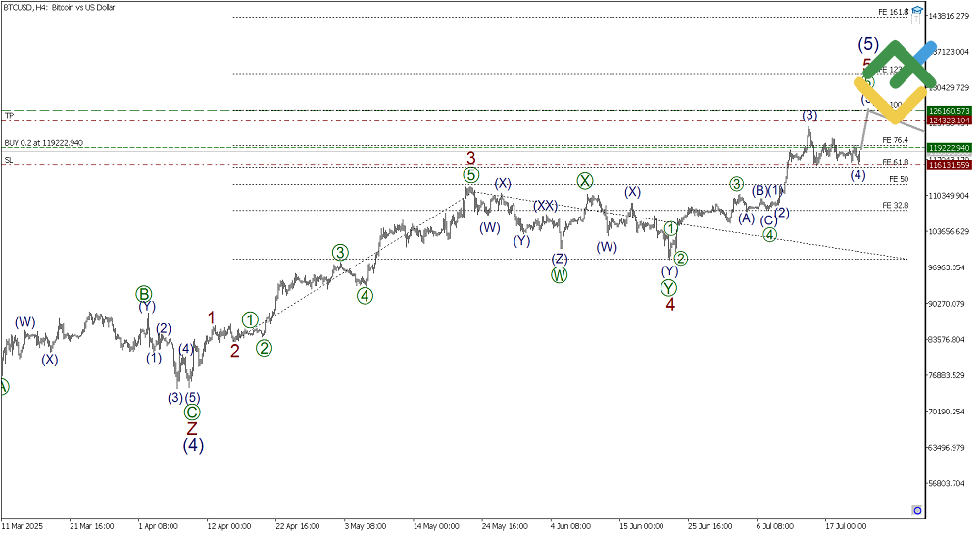Select the BUY 0.2 at 119222.940 order label
This screenshot has width=980, height=534.
pyautogui.click(x=44, y=143)
